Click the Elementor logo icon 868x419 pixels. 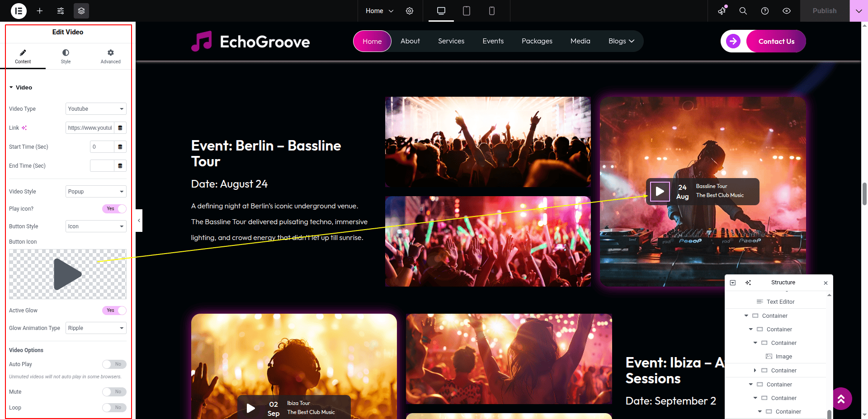click(x=19, y=11)
